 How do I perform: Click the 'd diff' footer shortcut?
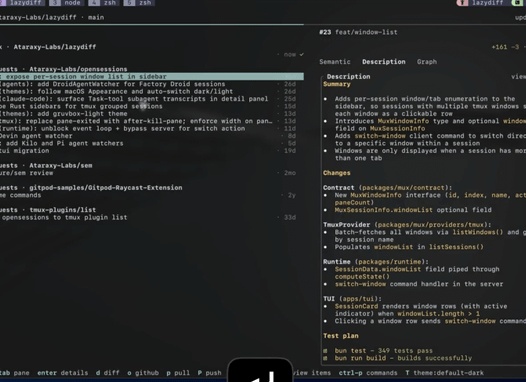[107, 373]
